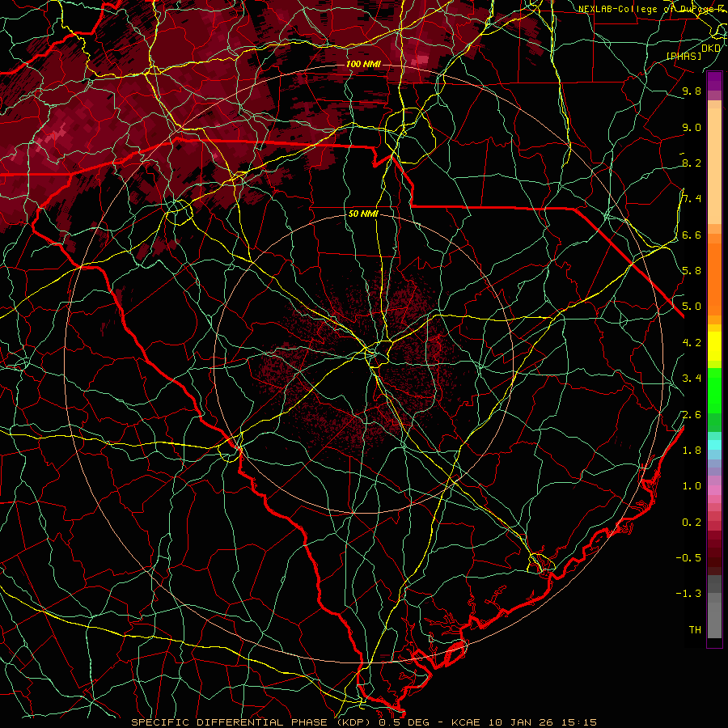Click the DKD label above the scale

coord(711,49)
